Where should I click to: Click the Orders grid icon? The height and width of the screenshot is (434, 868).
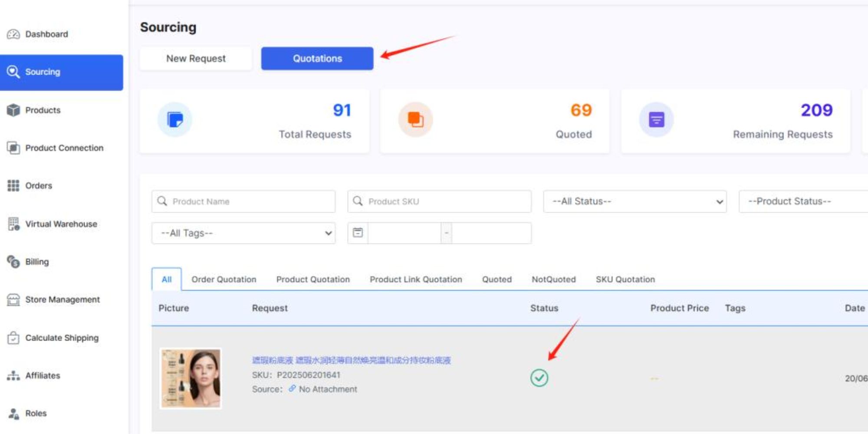pyautogui.click(x=13, y=186)
